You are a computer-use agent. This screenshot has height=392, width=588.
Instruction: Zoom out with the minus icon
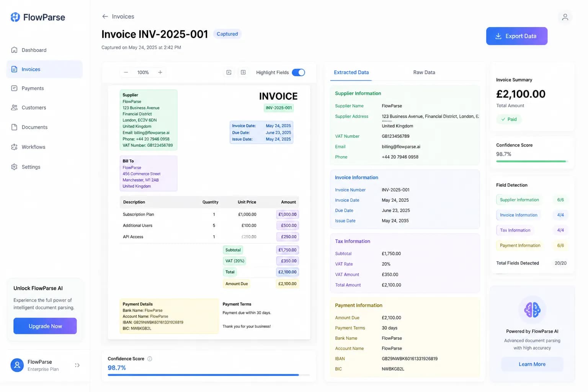pos(126,72)
